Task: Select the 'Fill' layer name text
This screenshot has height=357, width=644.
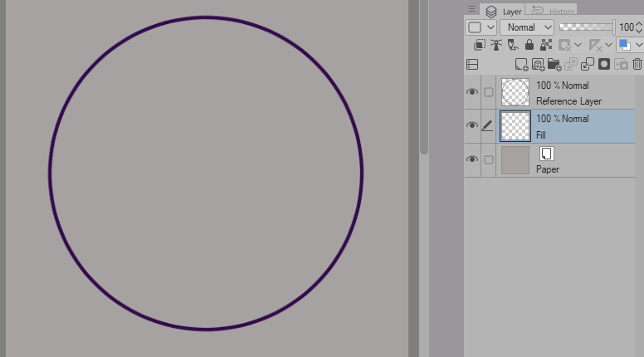Action: click(x=541, y=135)
